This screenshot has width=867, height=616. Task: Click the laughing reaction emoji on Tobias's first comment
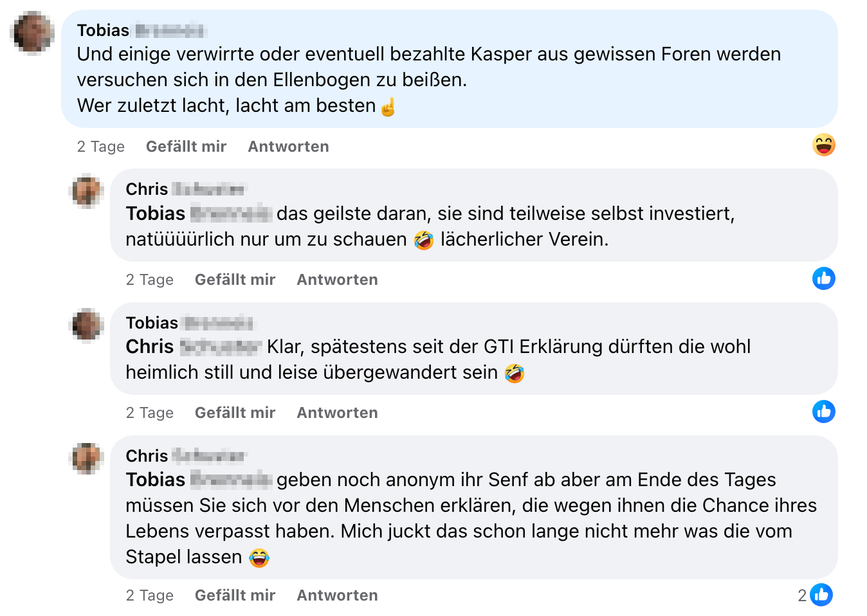[x=823, y=145]
